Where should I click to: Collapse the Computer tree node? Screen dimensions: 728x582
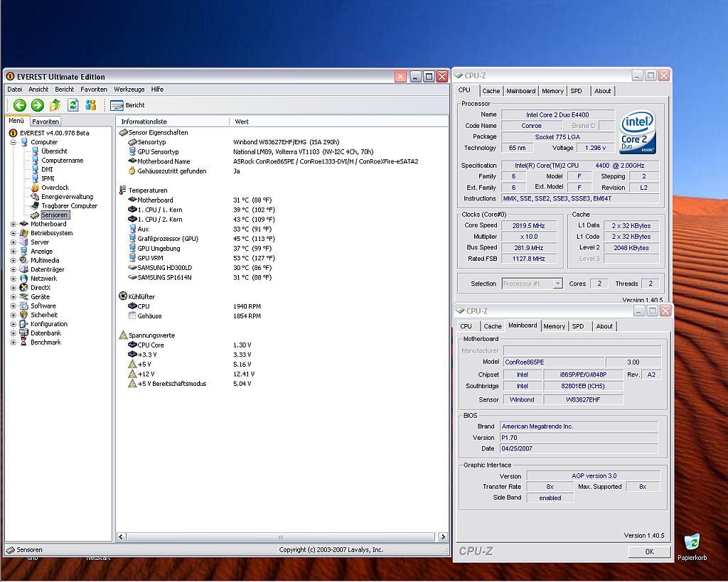click(x=14, y=143)
